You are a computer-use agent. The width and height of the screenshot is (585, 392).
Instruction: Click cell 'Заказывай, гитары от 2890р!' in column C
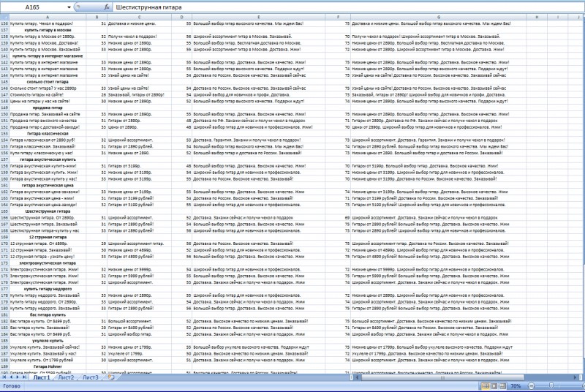[139, 95]
